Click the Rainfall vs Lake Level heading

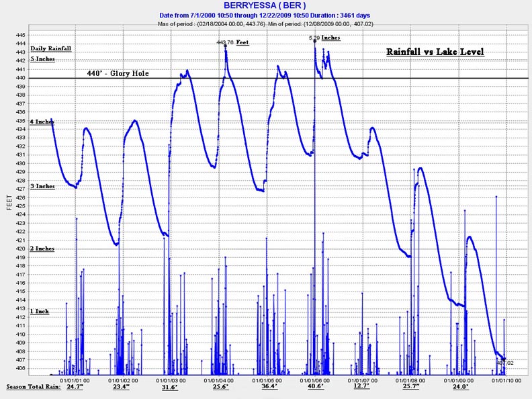coord(434,52)
